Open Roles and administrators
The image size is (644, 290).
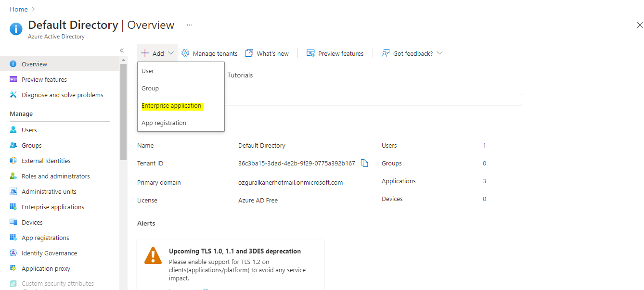(x=56, y=176)
